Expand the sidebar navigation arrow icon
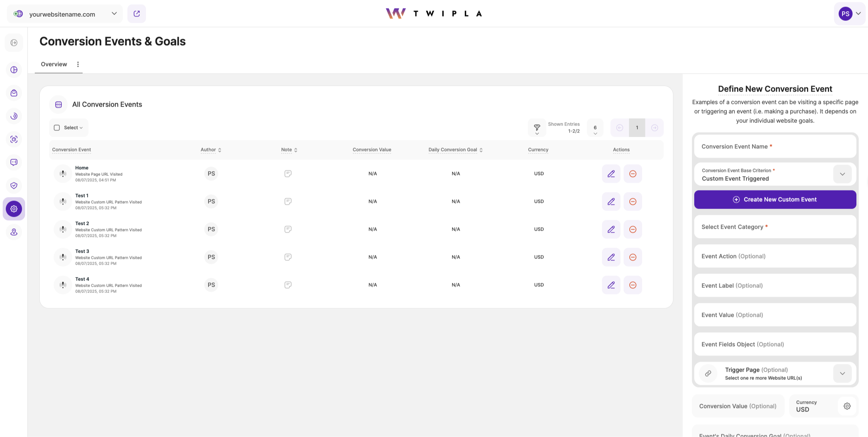Screen dimensions: 868x437 [14, 43]
